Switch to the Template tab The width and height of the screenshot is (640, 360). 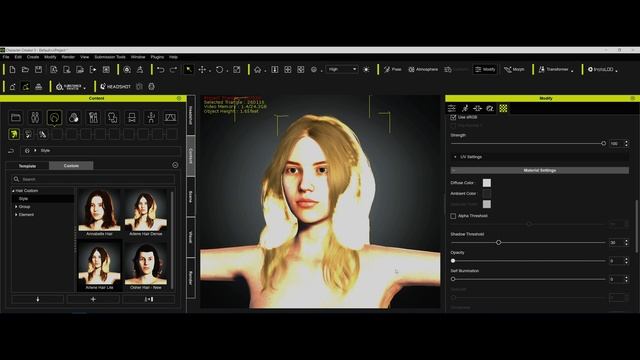[27, 166]
